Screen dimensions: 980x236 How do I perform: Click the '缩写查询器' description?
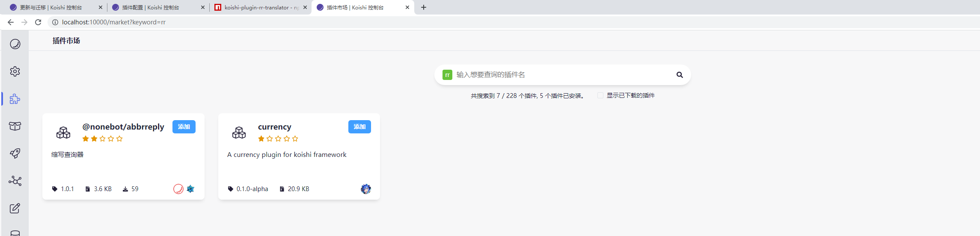point(68,155)
